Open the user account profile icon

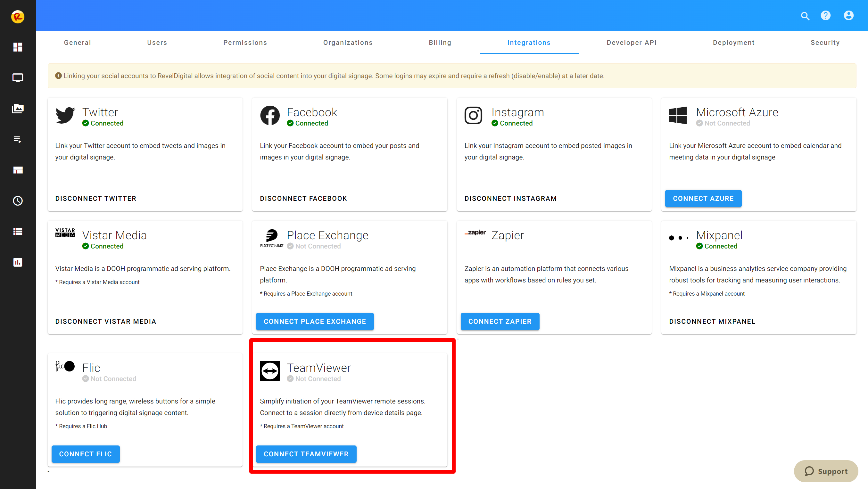[848, 15]
